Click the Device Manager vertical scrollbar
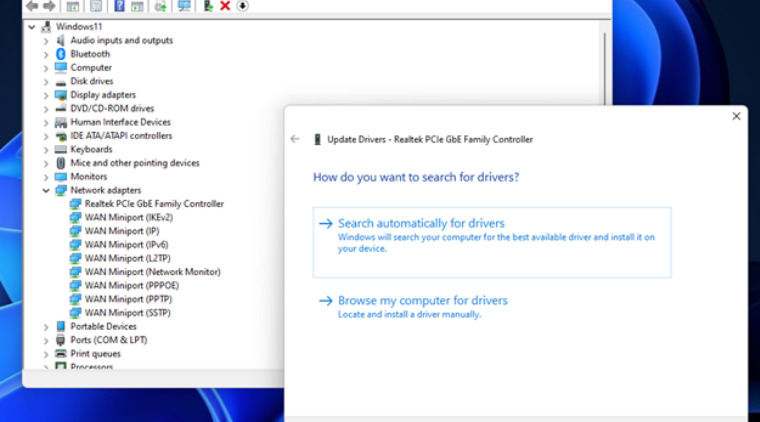The height and width of the screenshot is (422, 760). [x=604, y=69]
